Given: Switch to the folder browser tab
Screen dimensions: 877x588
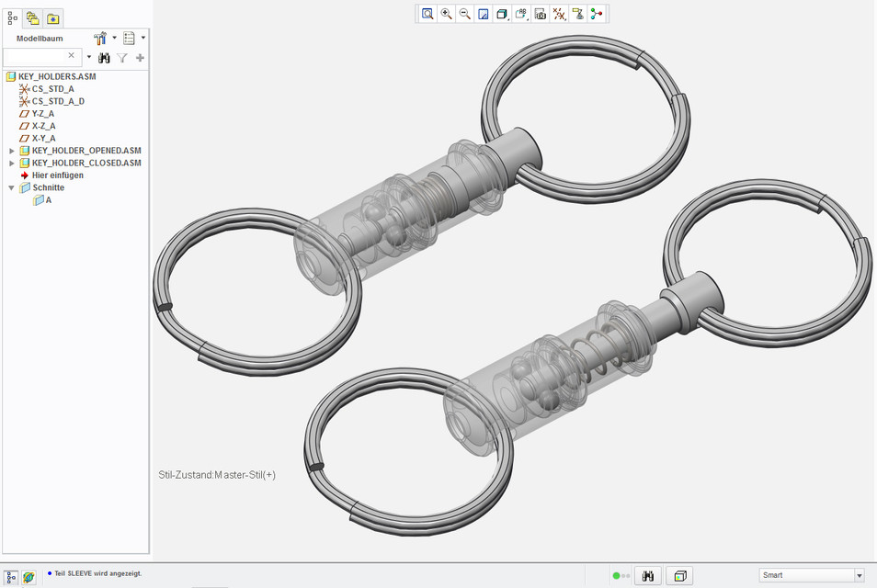Looking at the screenshot, I should (32, 18).
